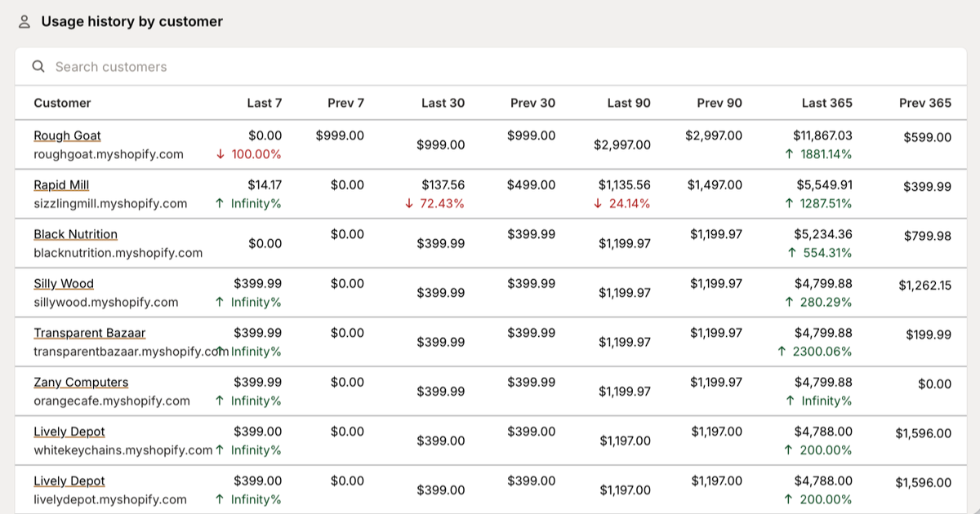Click the Customer column header
980x514 pixels.
(x=61, y=103)
